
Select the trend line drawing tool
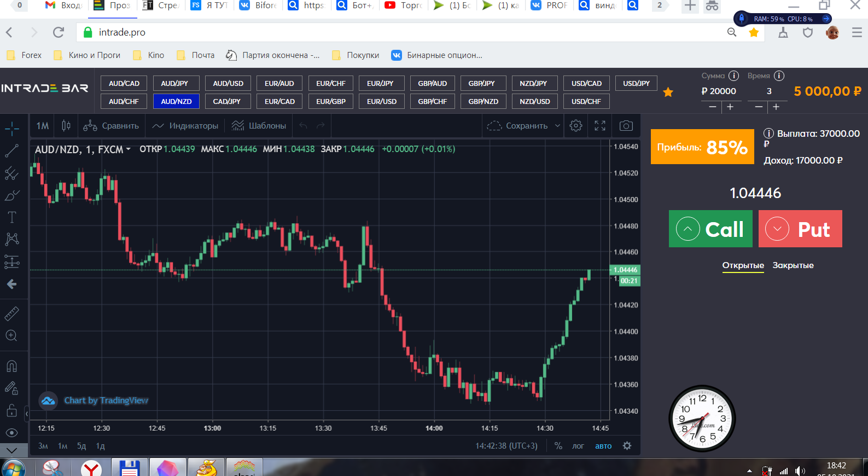[x=12, y=151]
